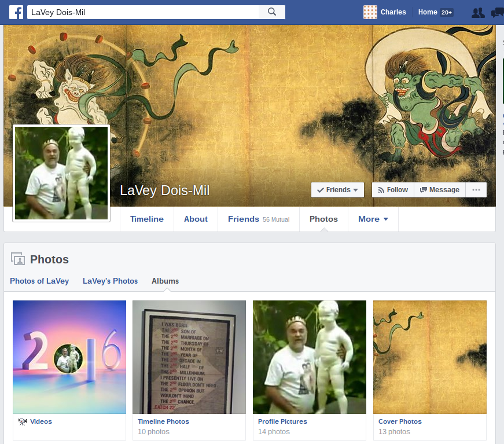Switch to Photos of LaVey
The width and height of the screenshot is (504, 444).
[39, 281]
